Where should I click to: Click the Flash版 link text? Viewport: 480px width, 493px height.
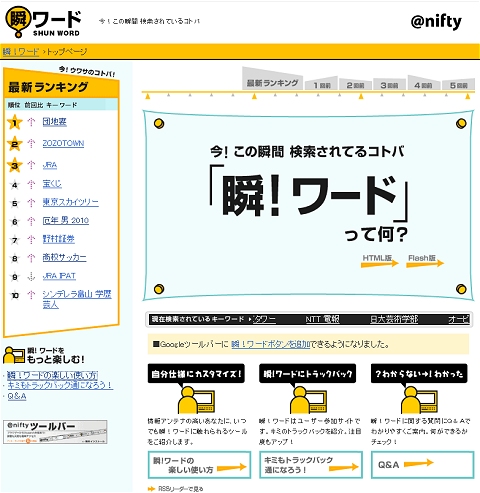click(422, 258)
